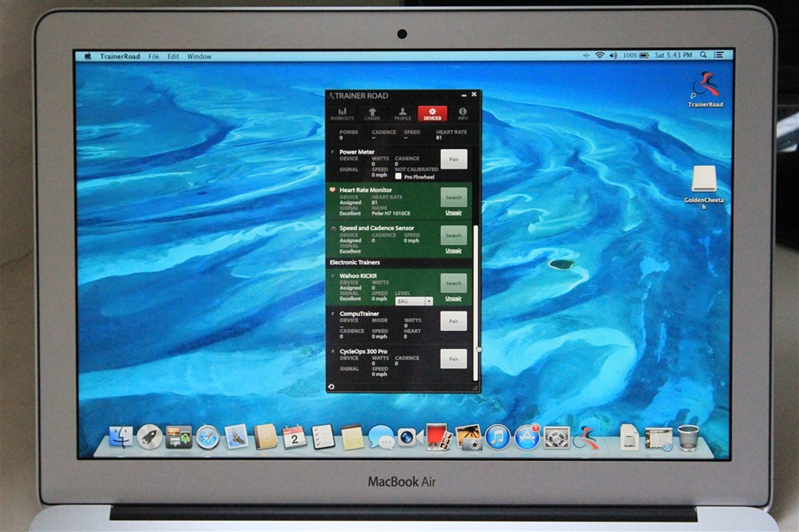Open Launchpad from the Dock

150,437
